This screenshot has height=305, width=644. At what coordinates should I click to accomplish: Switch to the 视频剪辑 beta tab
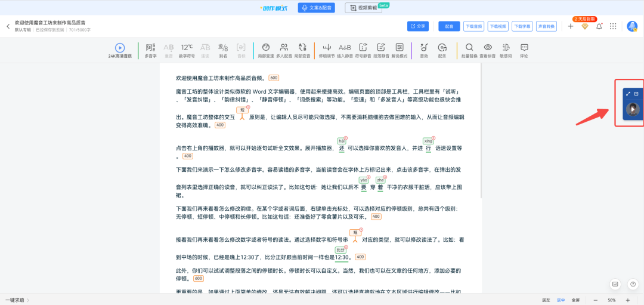[364, 8]
